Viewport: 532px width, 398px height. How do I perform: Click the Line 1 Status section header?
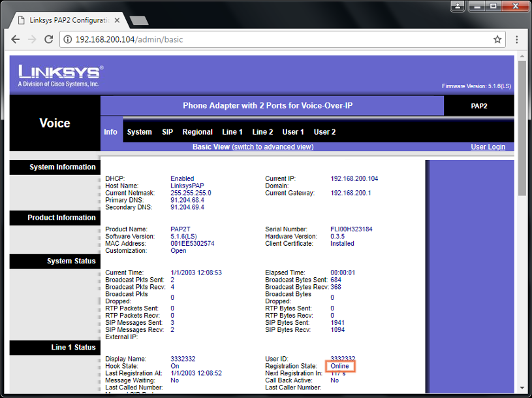(x=55, y=348)
